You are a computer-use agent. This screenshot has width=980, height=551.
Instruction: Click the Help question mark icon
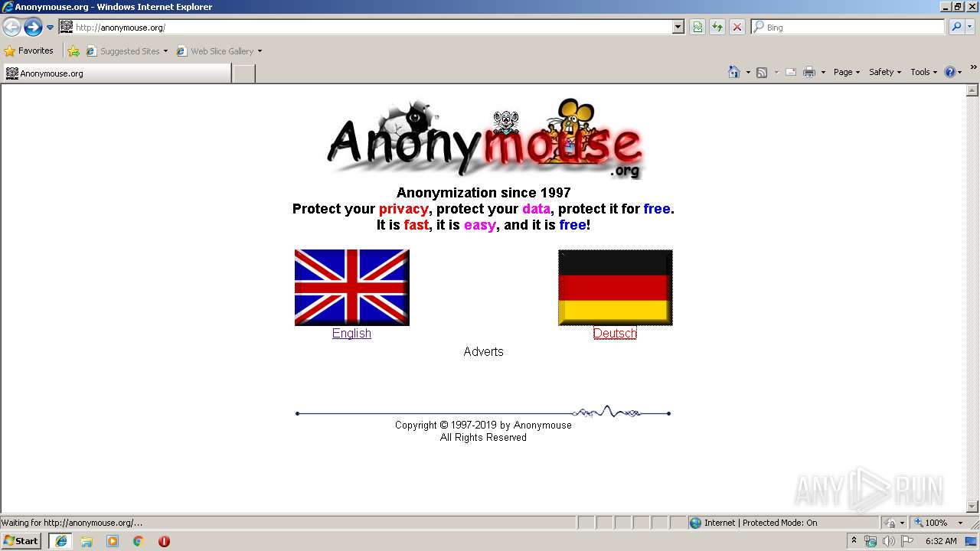(950, 72)
